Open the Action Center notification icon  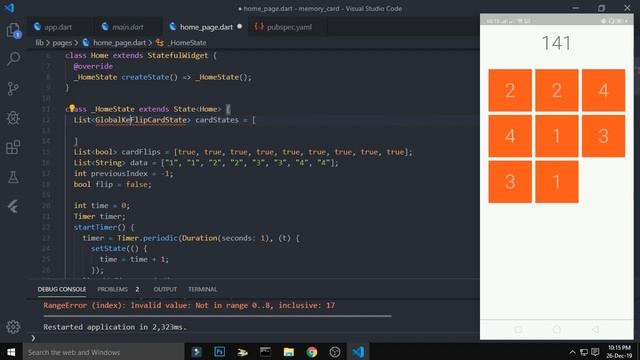[x=596, y=352]
